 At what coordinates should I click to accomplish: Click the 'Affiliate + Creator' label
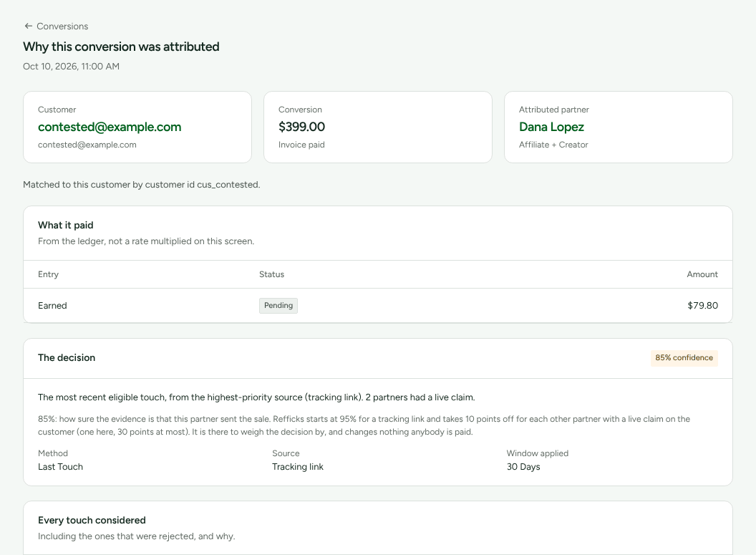point(553,145)
